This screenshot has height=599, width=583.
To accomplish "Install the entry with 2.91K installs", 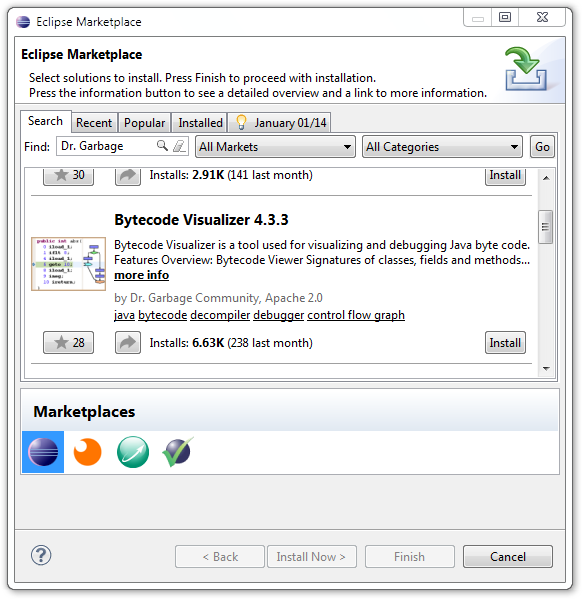I will [505, 176].
